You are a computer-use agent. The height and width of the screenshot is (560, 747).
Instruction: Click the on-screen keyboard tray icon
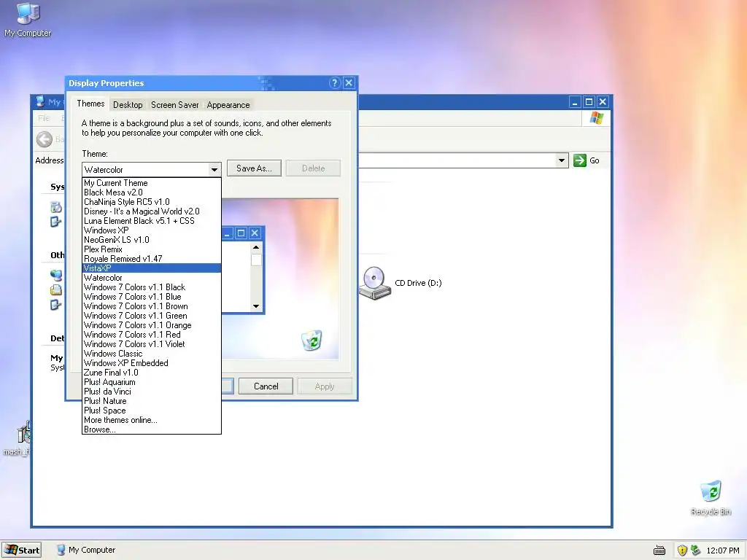(659, 551)
